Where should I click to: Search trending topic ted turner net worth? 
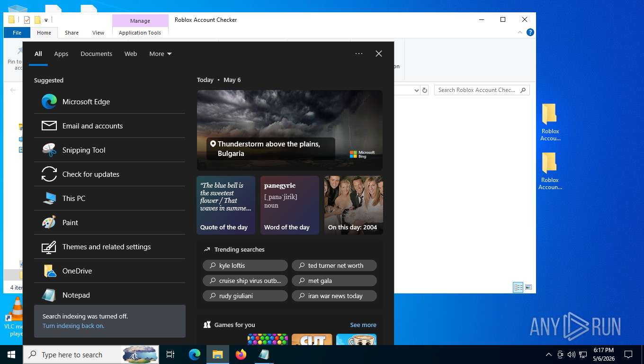(x=334, y=265)
